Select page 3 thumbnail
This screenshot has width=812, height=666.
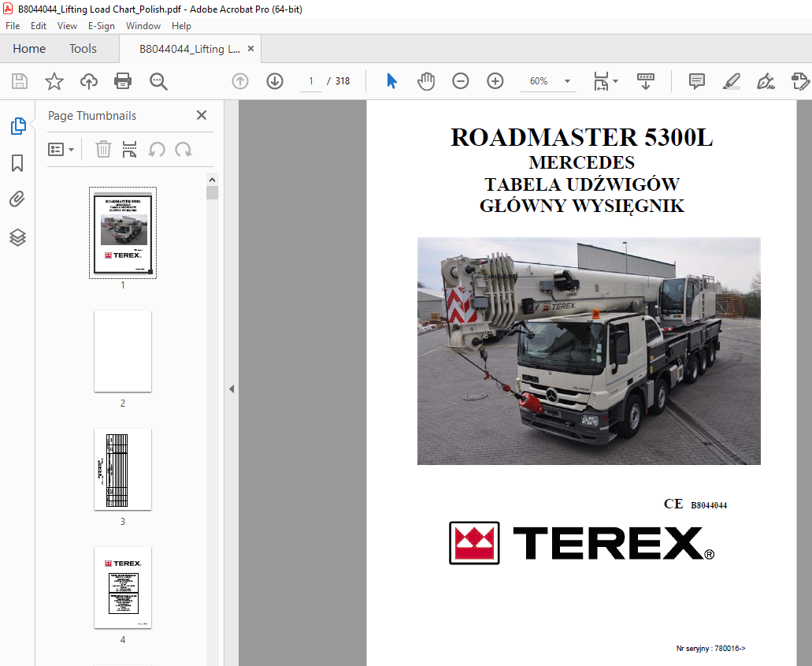(x=123, y=470)
